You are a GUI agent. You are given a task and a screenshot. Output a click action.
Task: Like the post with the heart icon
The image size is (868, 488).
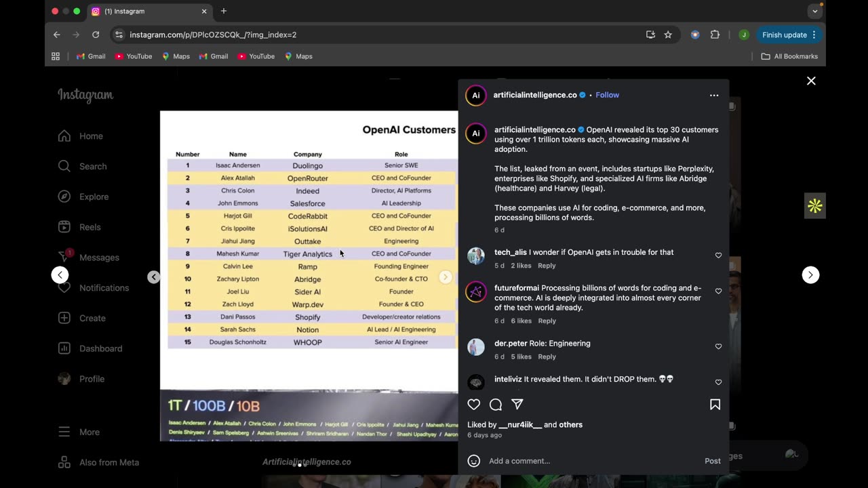474,405
